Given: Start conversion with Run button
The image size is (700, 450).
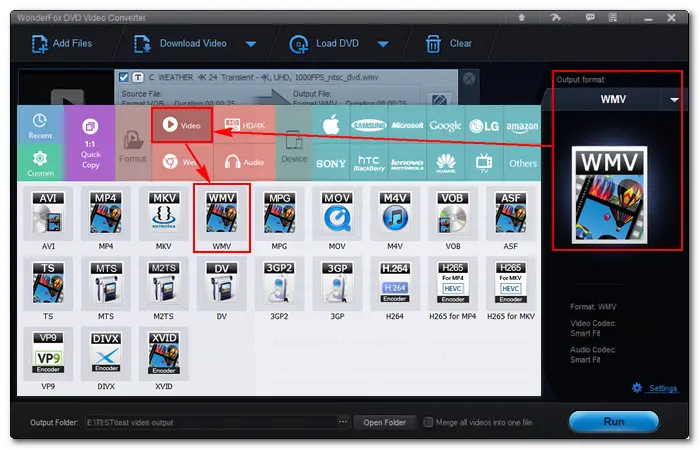Looking at the screenshot, I should [x=614, y=421].
